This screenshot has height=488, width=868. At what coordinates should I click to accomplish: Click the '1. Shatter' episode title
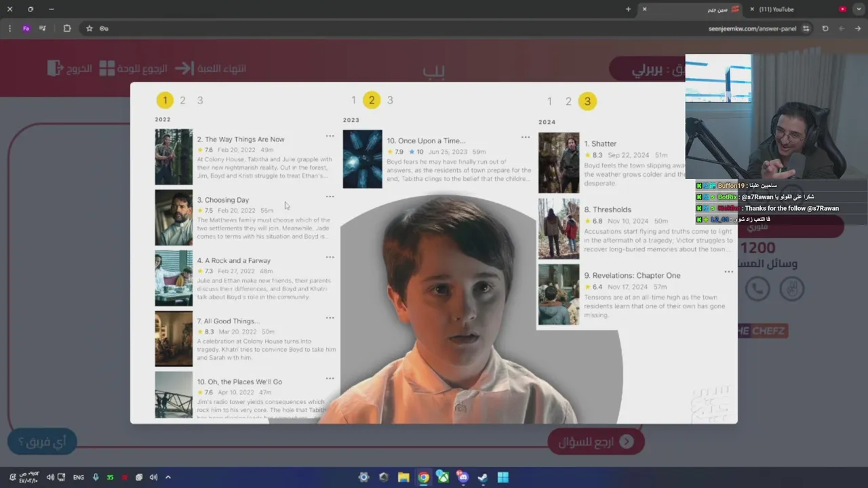coord(600,144)
